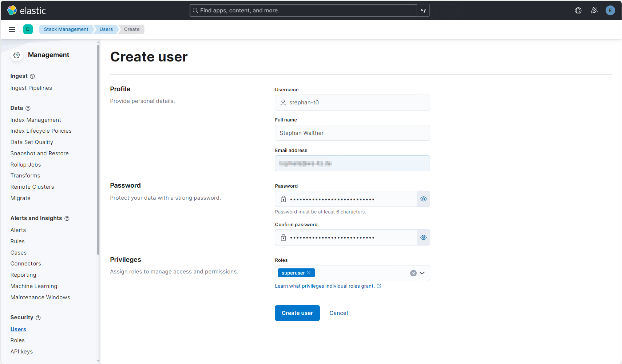Screen dimensions: 622x364
Task: Click the Elastic logo
Action: tap(27, 11)
